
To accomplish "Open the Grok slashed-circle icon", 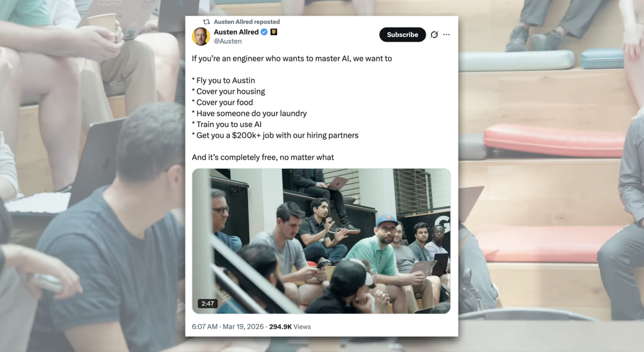I will (x=434, y=35).
